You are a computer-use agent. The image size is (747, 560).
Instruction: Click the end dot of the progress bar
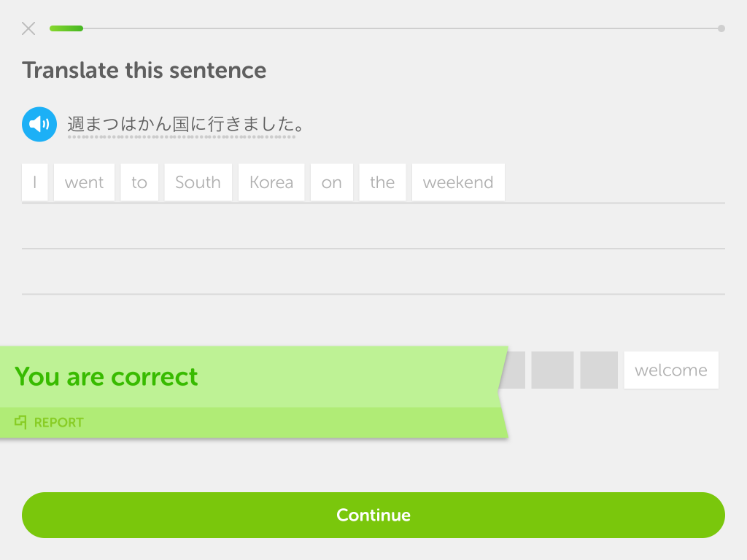[721, 28]
